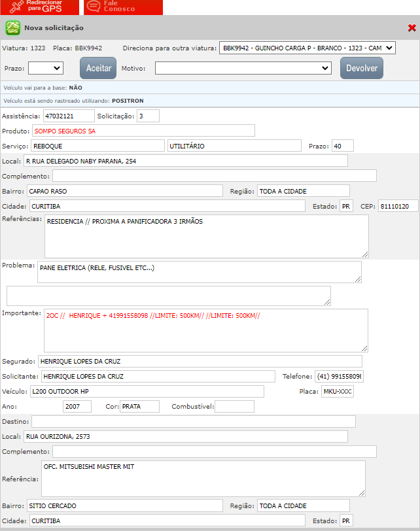Open the Prazo dropdown near Aceitar

[45, 68]
